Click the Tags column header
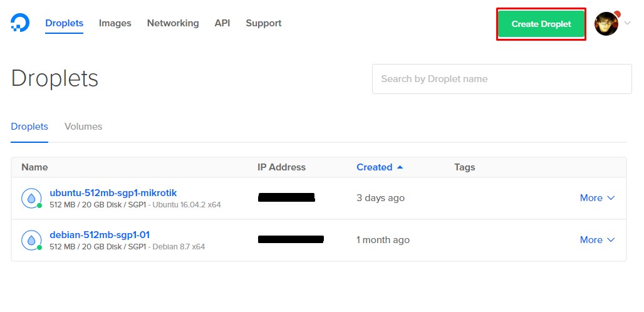 click(x=464, y=167)
